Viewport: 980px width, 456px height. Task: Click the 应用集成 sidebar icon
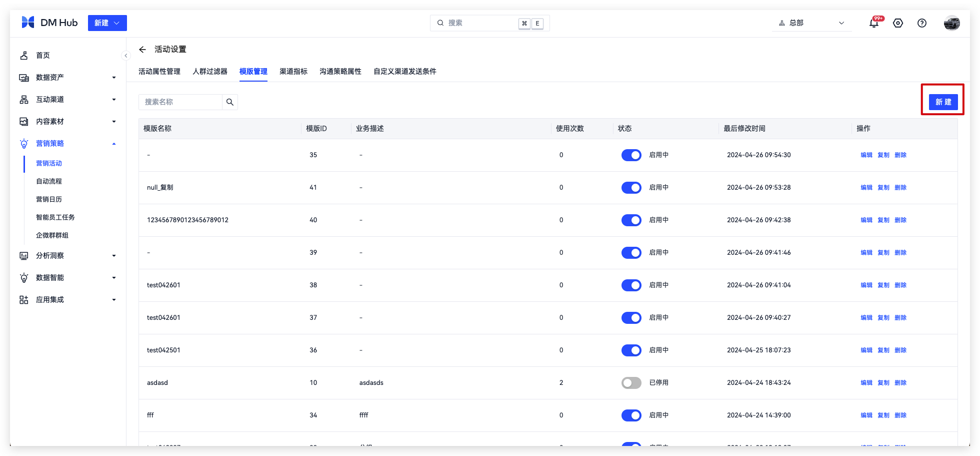[x=24, y=300]
